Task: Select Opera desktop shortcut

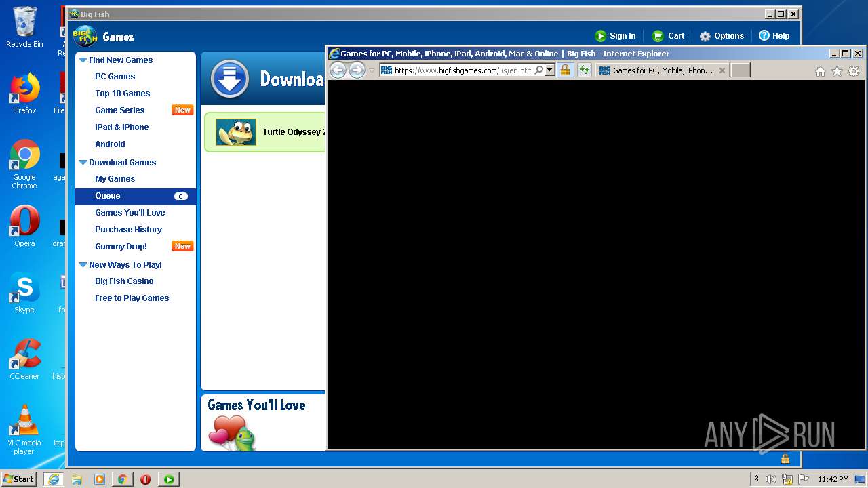Action: (x=24, y=226)
